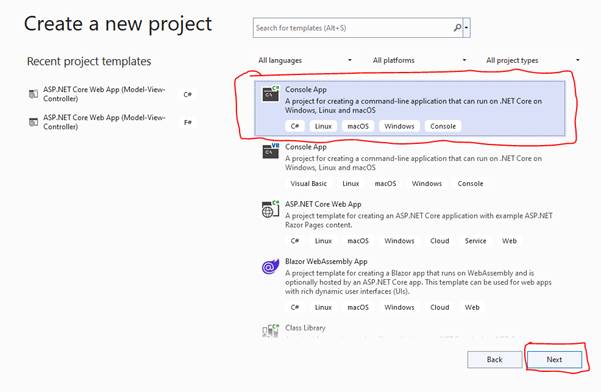Click the Visual Basic tag
The image size is (601, 392).
[x=309, y=184]
